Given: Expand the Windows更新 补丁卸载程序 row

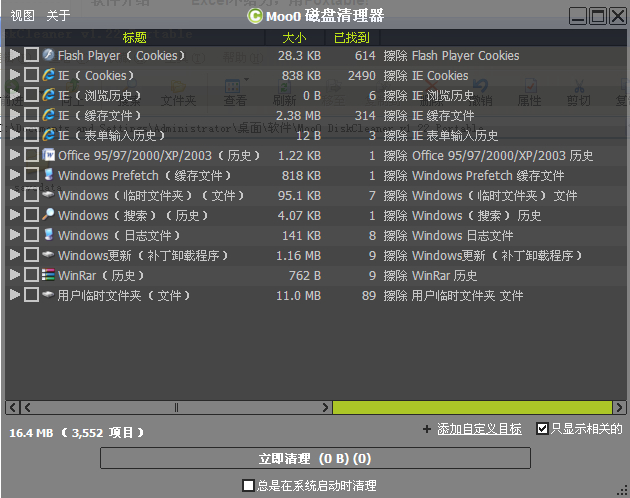Looking at the screenshot, I should coord(14,255).
